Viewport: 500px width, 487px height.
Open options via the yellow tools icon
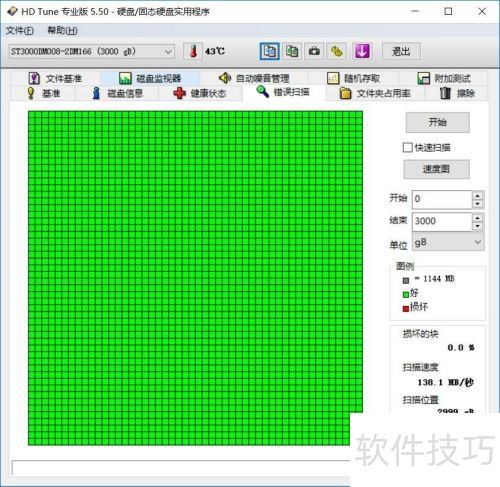click(x=336, y=51)
